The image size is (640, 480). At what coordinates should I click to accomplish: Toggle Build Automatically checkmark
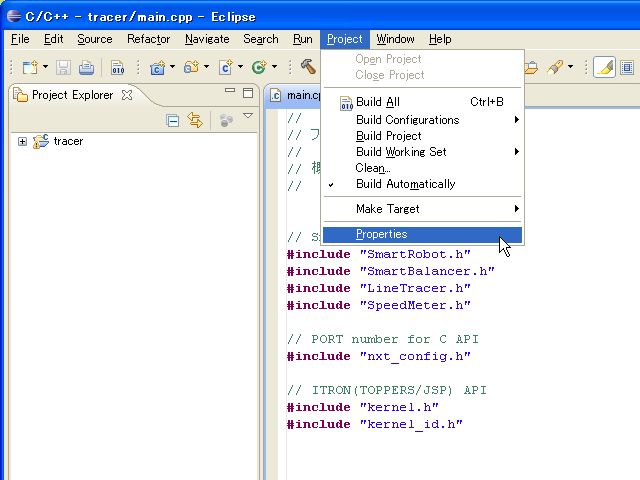(x=422, y=184)
